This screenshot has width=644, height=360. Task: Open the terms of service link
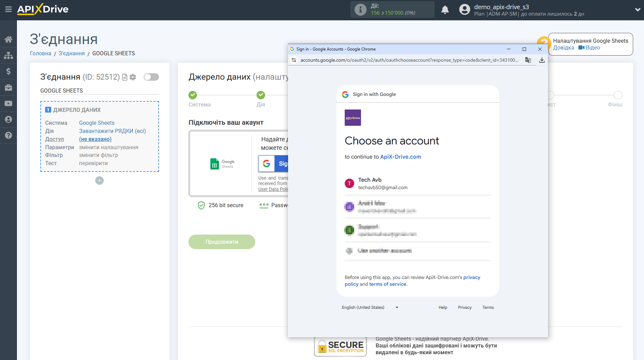[x=387, y=284]
